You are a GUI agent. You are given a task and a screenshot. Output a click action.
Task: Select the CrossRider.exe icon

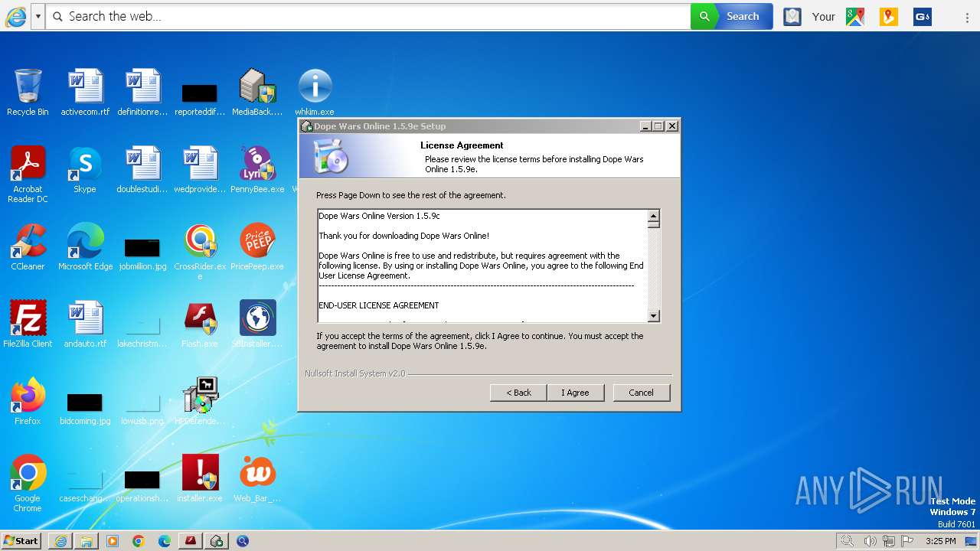(200, 252)
